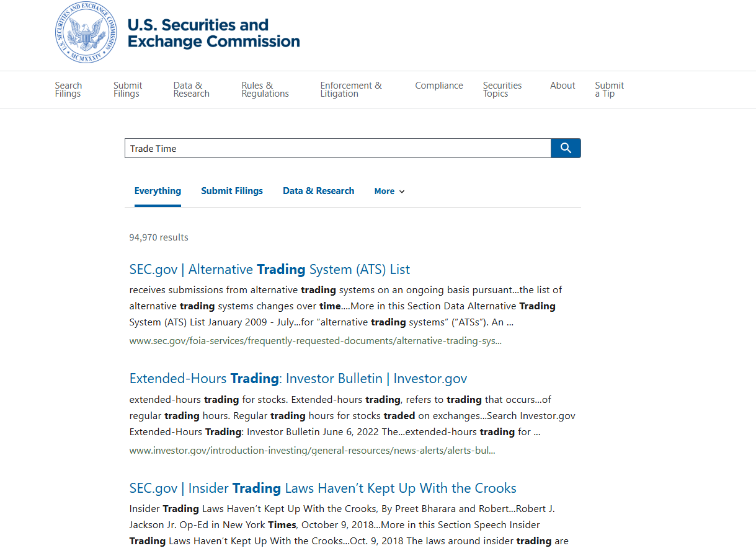Screen dimensions: 756x556
Task: Open the Compliance menu
Action: pos(439,86)
